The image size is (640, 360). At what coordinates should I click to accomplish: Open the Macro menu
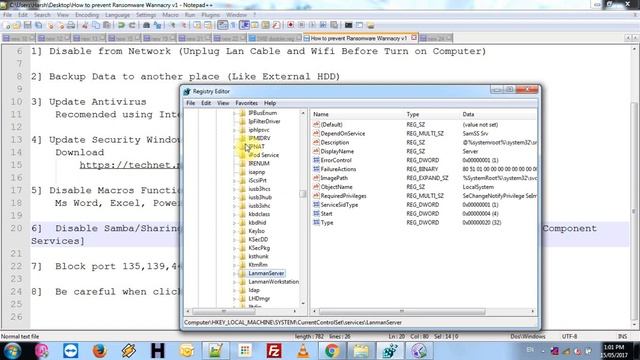pyautogui.click(x=170, y=15)
